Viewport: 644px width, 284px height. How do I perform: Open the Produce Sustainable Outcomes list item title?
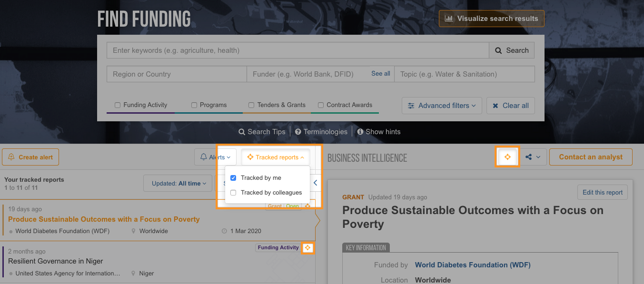104,219
